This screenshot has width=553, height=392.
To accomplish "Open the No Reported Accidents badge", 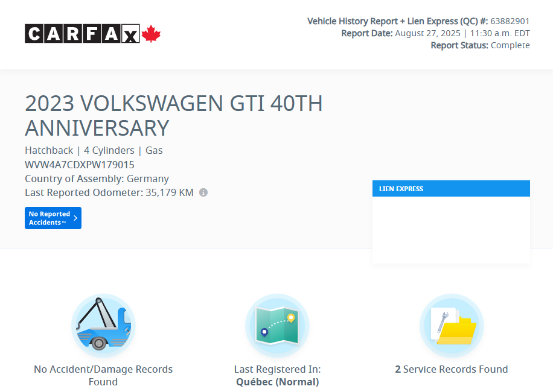I will coord(53,218).
